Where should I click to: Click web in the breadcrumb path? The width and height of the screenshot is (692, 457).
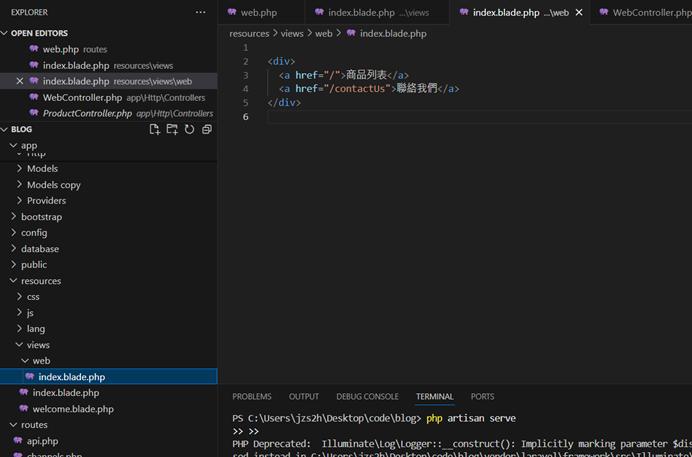click(x=323, y=34)
